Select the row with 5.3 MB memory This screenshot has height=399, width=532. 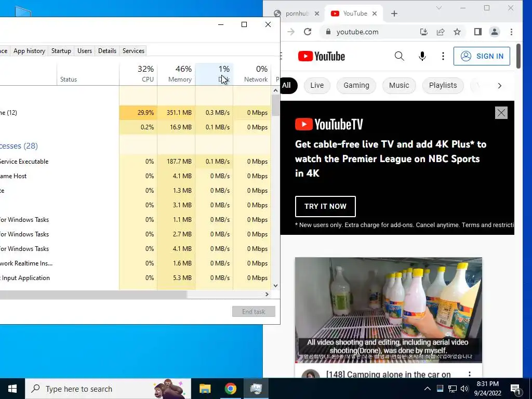pos(136,278)
